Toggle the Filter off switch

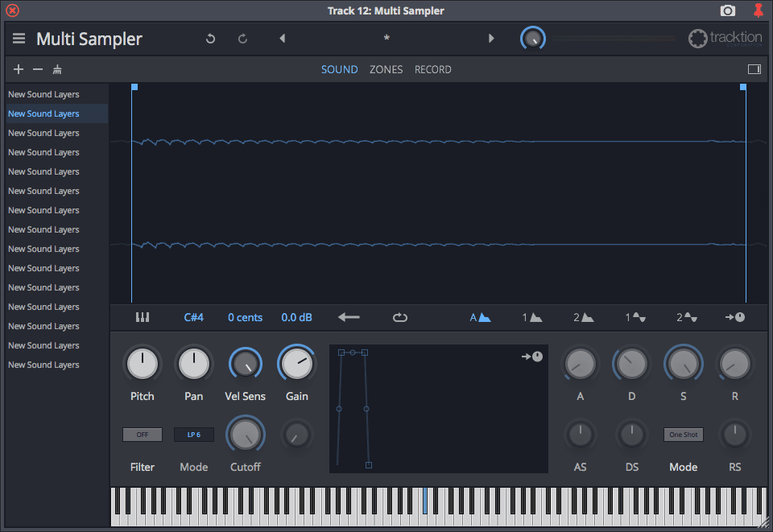[143, 434]
